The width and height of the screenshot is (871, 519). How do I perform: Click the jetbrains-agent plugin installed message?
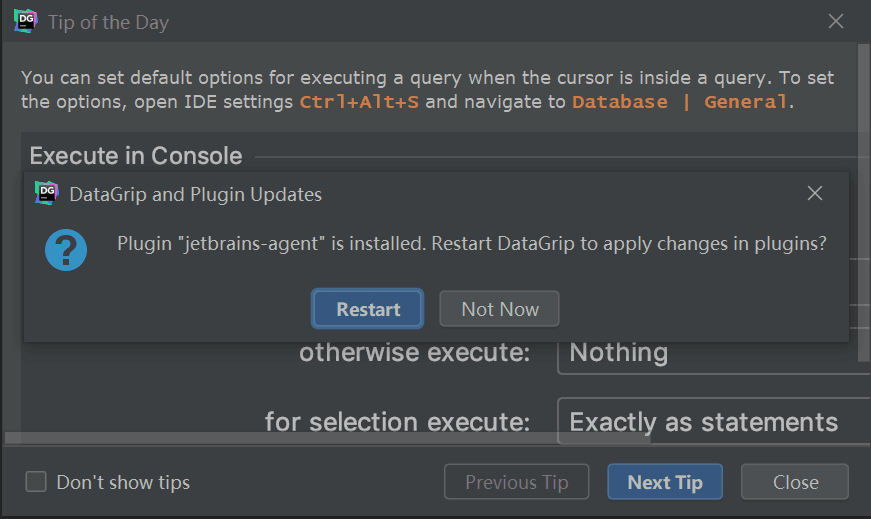(x=471, y=244)
